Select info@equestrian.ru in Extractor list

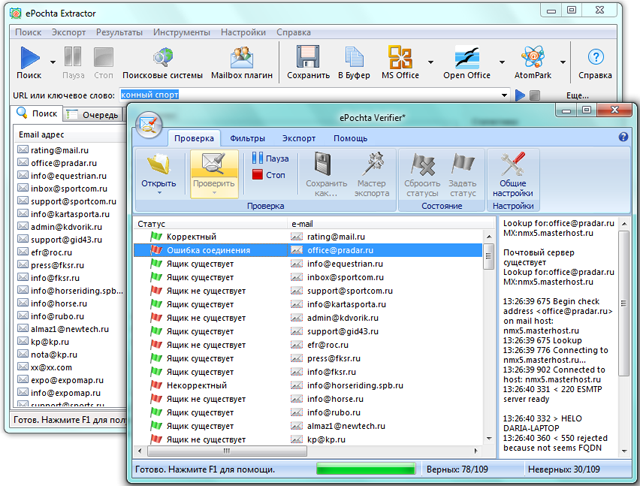click(x=69, y=176)
